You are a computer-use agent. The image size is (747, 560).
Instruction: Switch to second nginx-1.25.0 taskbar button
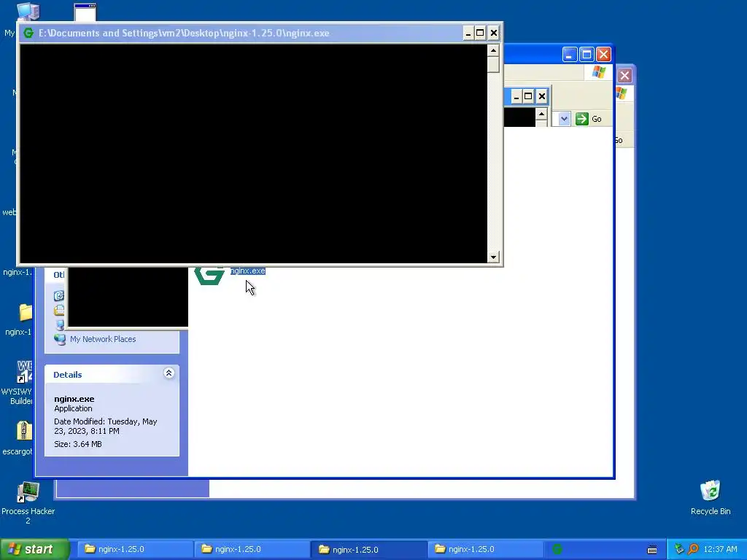(x=252, y=549)
